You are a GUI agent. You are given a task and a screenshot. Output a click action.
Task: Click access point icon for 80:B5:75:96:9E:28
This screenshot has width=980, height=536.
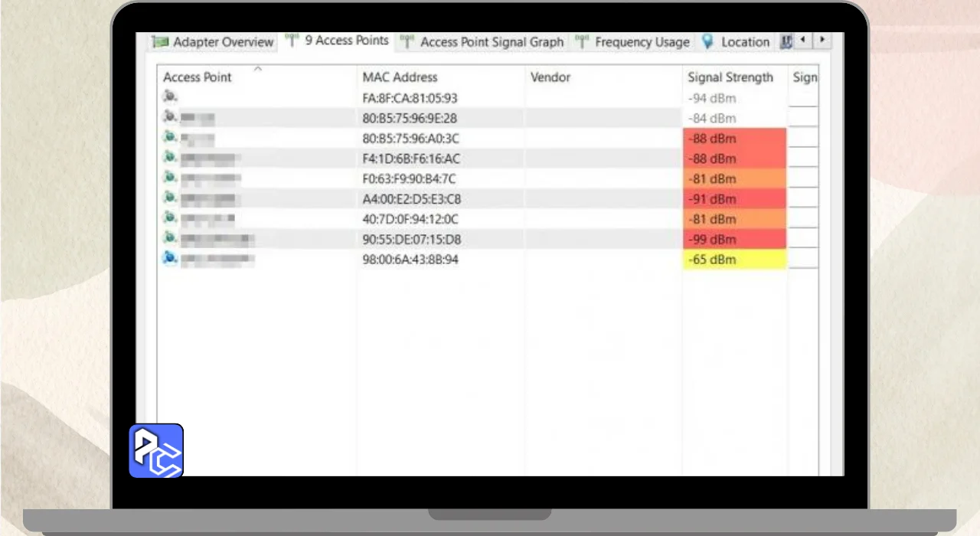(170, 117)
